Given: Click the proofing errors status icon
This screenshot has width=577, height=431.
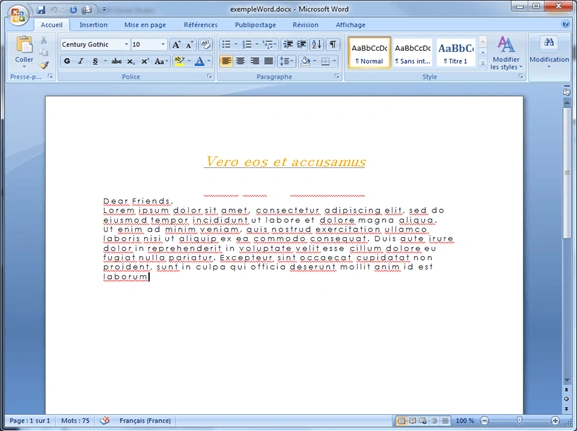Looking at the screenshot, I should [105, 420].
